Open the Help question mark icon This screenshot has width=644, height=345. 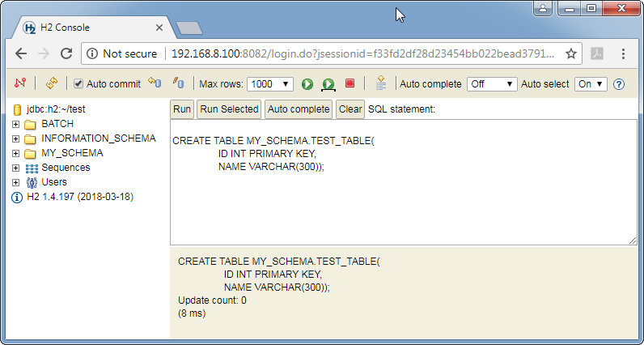[x=619, y=84]
